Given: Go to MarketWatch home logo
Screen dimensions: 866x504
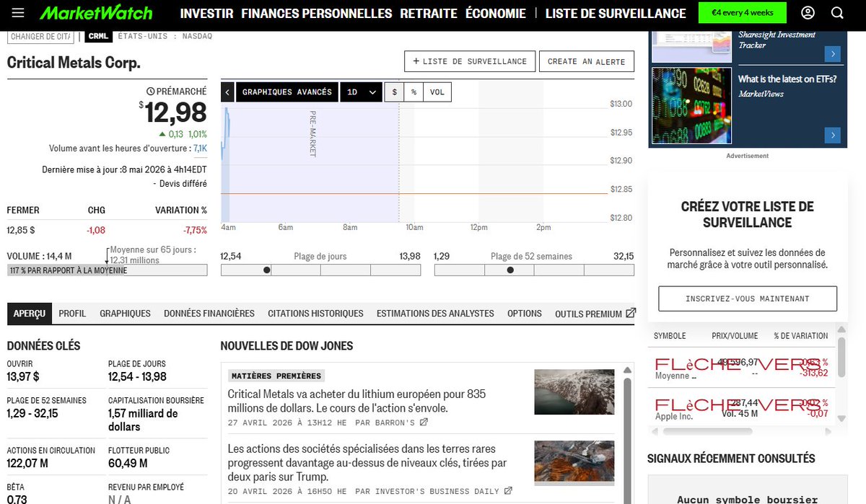Looking at the screenshot, I should coord(96,13).
